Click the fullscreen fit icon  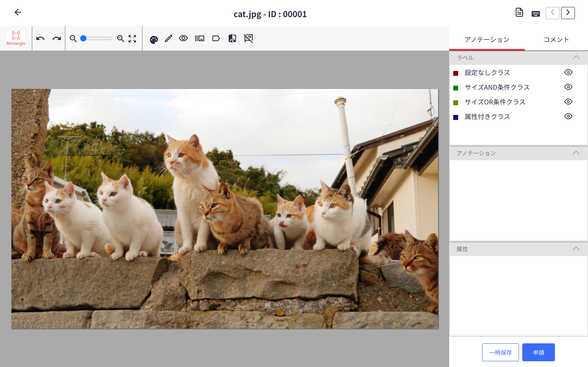point(132,38)
